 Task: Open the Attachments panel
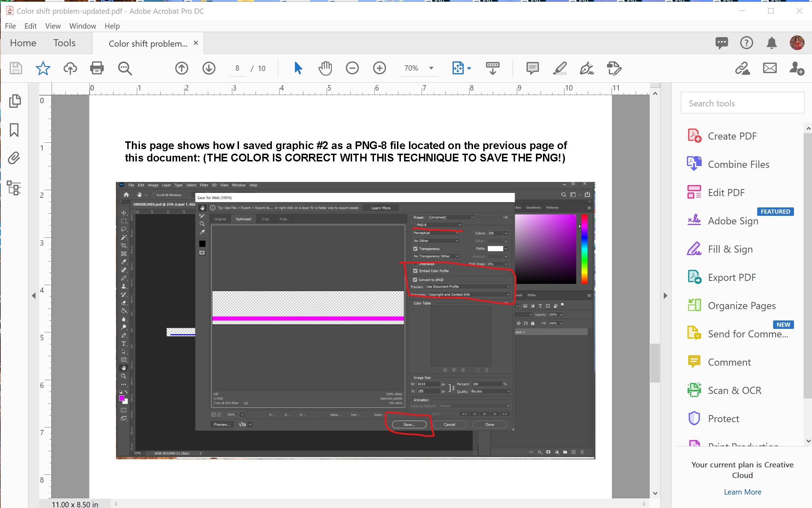[14, 158]
